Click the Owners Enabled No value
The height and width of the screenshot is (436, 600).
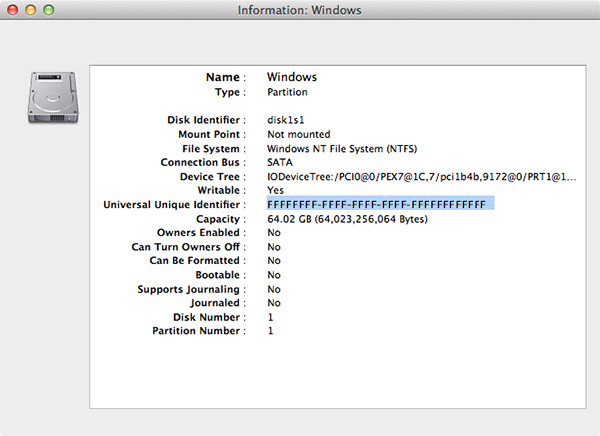(274, 233)
